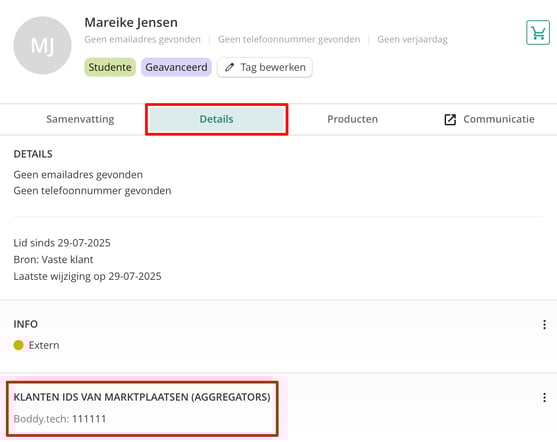557x442 pixels.
Task: Click the Extern label under INFO
Action: pyautogui.click(x=44, y=345)
